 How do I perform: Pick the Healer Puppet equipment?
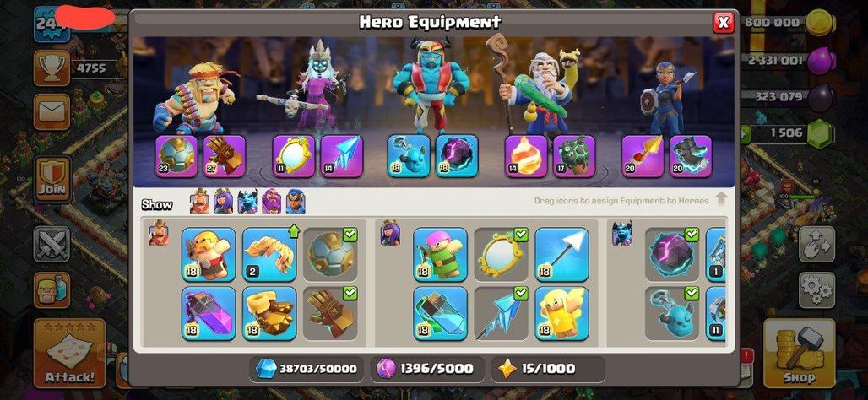click(x=561, y=313)
